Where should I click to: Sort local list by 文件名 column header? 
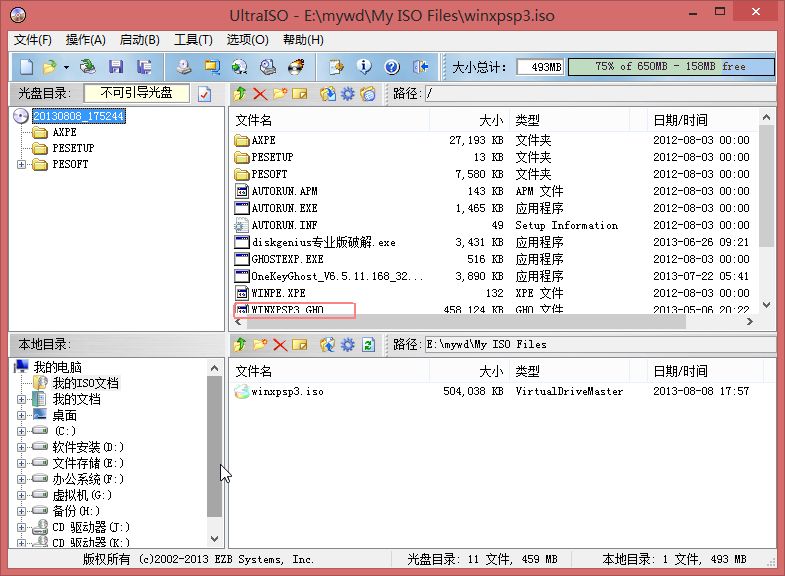click(331, 371)
